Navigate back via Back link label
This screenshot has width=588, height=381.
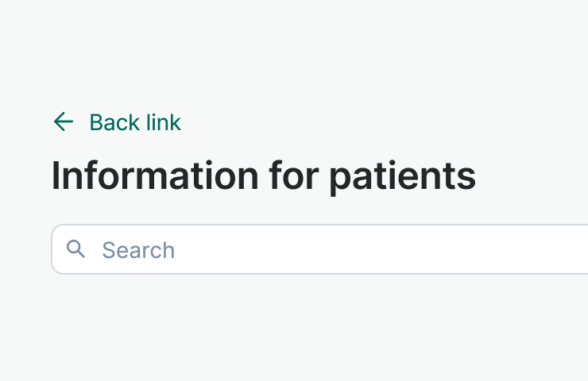point(135,122)
